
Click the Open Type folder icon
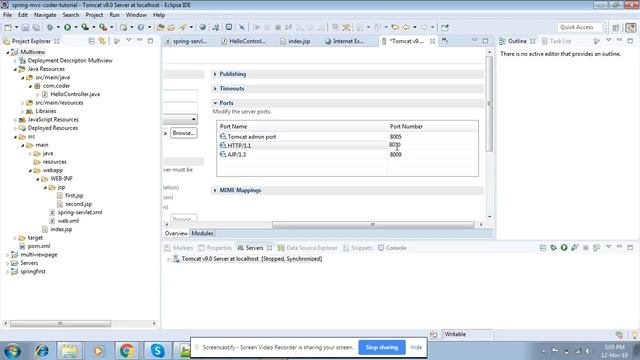coord(160,27)
